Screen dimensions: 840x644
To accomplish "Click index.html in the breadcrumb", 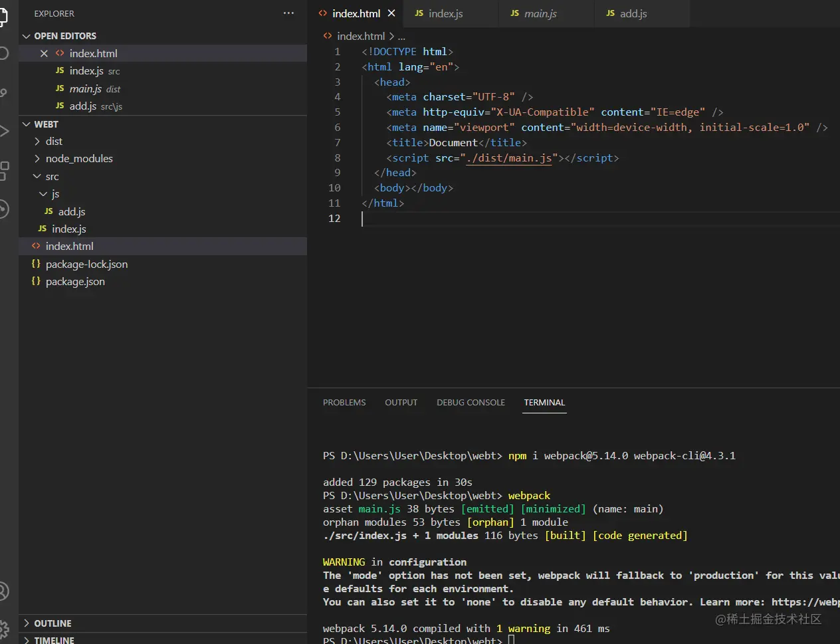I will click(361, 37).
